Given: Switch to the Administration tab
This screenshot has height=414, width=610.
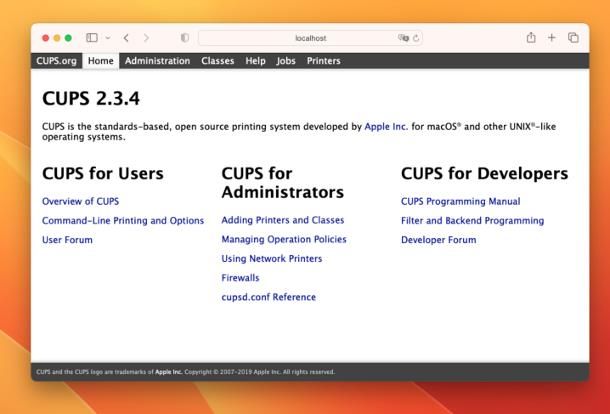Looking at the screenshot, I should tap(158, 61).
